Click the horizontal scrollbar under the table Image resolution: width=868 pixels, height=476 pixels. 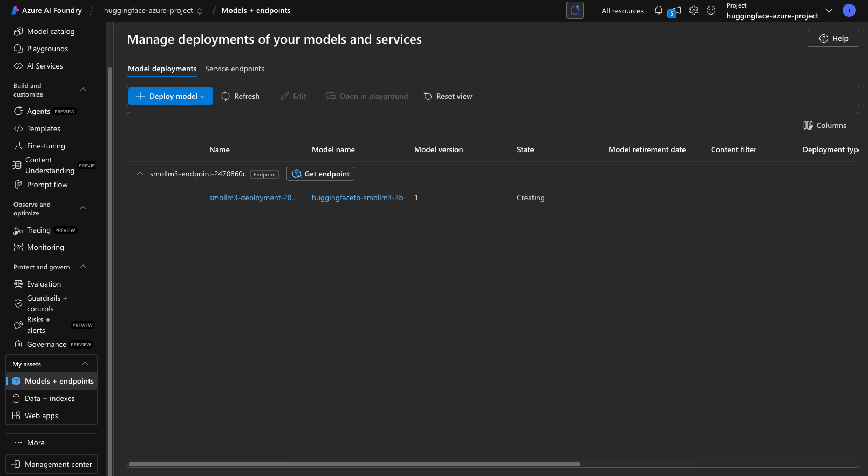pos(354,464)
